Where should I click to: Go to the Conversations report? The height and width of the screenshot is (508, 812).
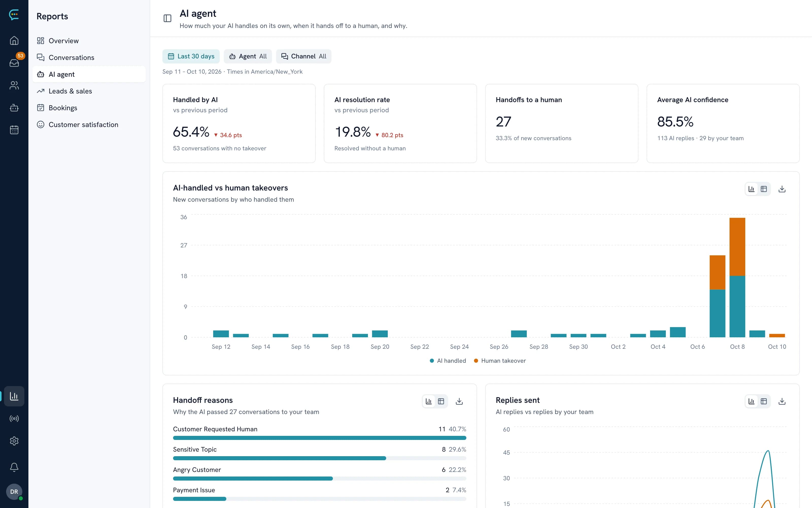89,57
